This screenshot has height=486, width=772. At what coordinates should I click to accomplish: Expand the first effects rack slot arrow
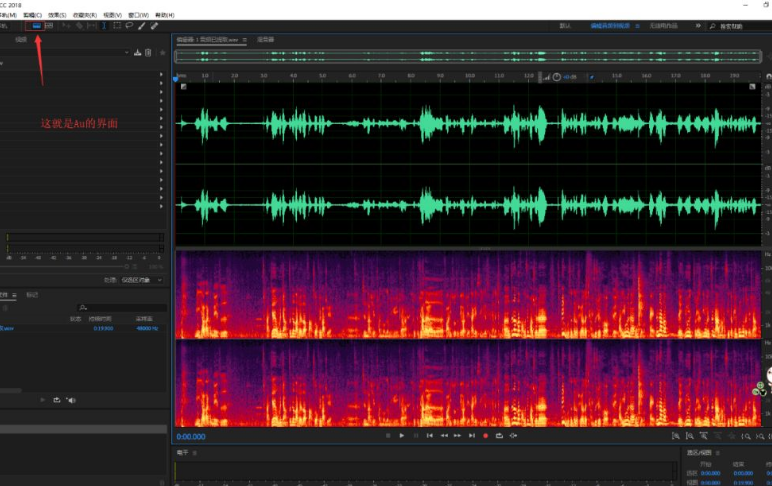(x=161, y=74)
